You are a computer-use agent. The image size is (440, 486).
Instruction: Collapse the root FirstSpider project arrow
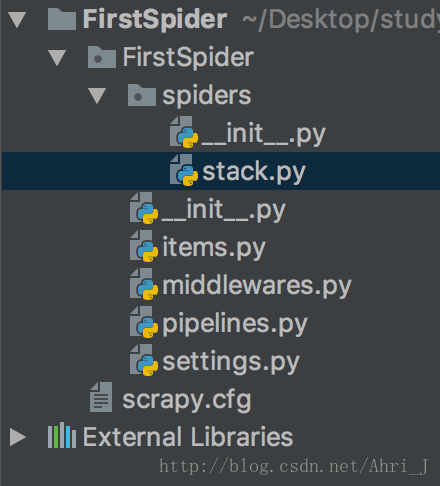(17, 19)
